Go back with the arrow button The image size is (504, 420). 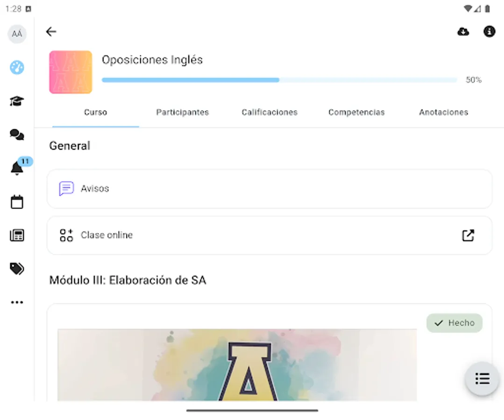51,31
